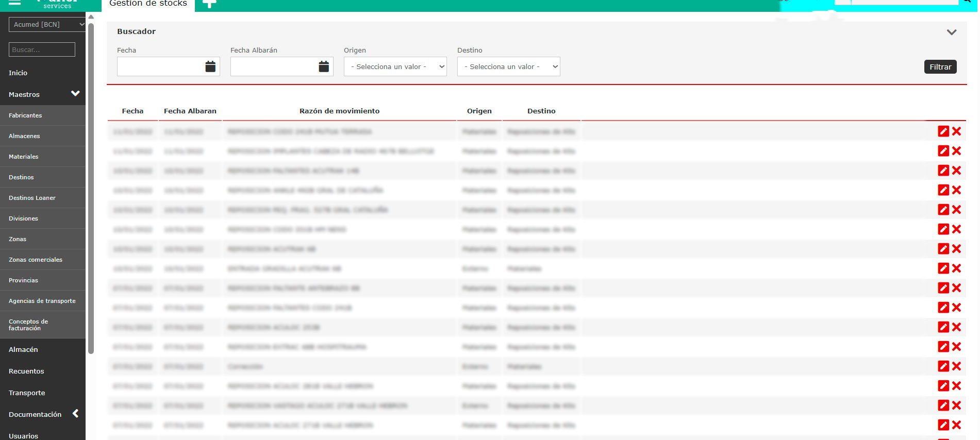
Task: Click the search magnifier icon top right
Action: pos(967,2)
